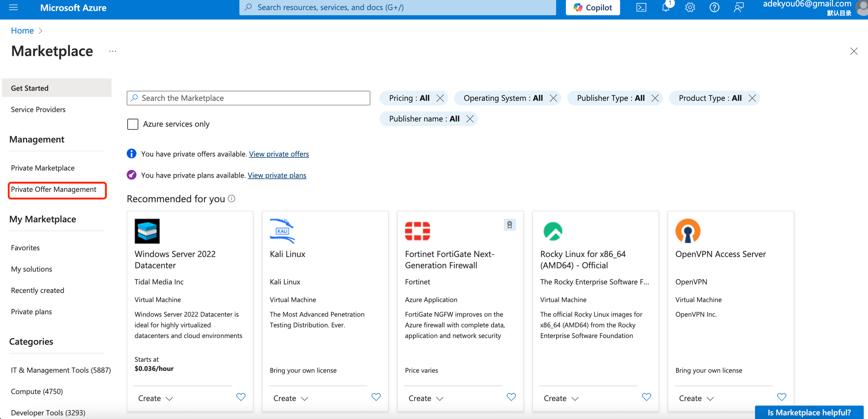Open the feedback icon in top bar
This screenshot has width=868, height=419.
739,7
